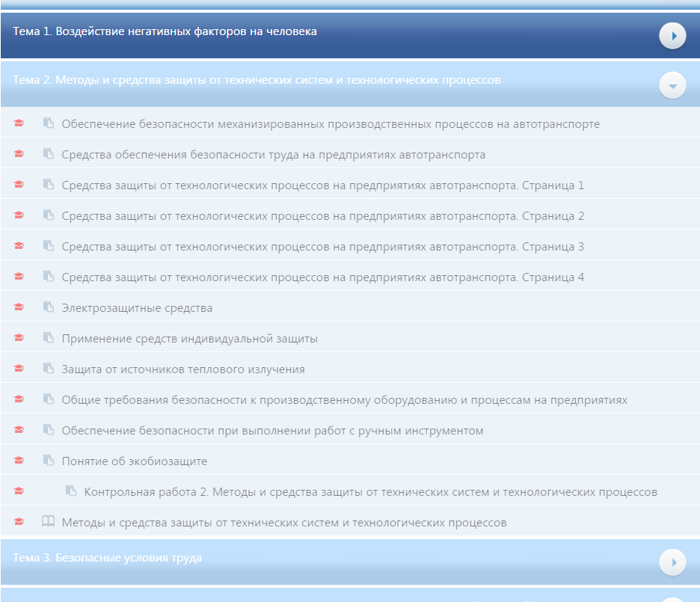Viewport: 700px width, 602px height.
Task: Open Тема 3 Безопасные условия труда header
Action: click(x=350, y=562)
